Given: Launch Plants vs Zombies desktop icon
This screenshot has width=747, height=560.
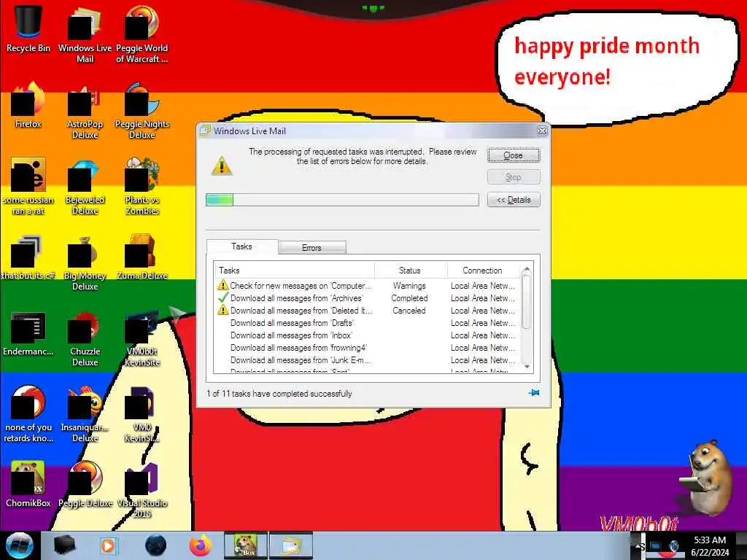Looking at the screenshot, I should [x=142, y=186].
